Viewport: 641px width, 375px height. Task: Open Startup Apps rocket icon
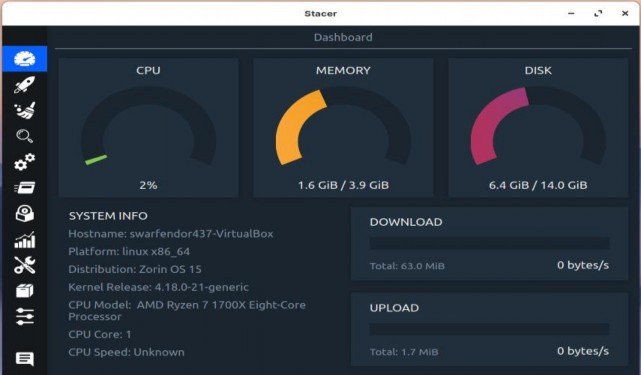coord(25,85)
